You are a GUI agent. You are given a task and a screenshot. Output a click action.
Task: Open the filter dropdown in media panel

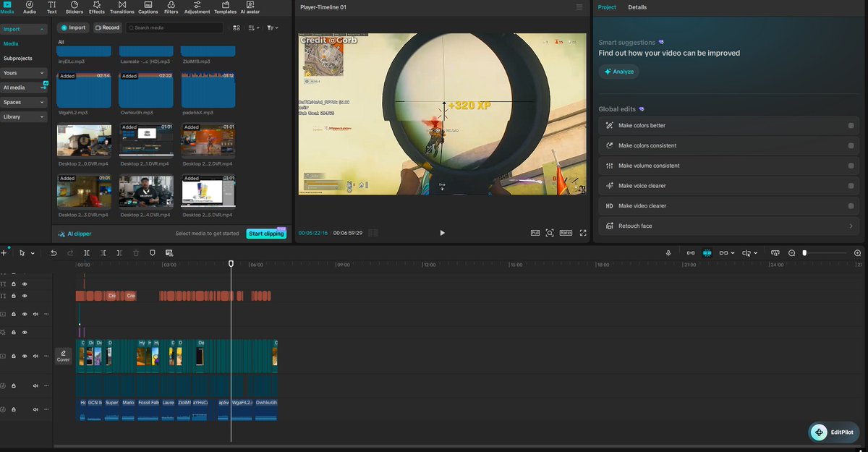coord(272,27)
